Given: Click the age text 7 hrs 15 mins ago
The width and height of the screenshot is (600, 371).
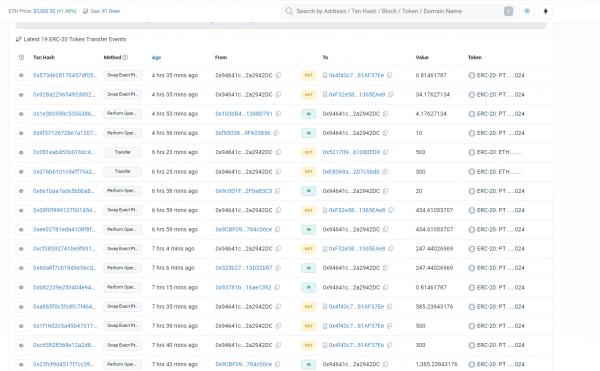Looking at the screenshot, I should coord(174,287).
